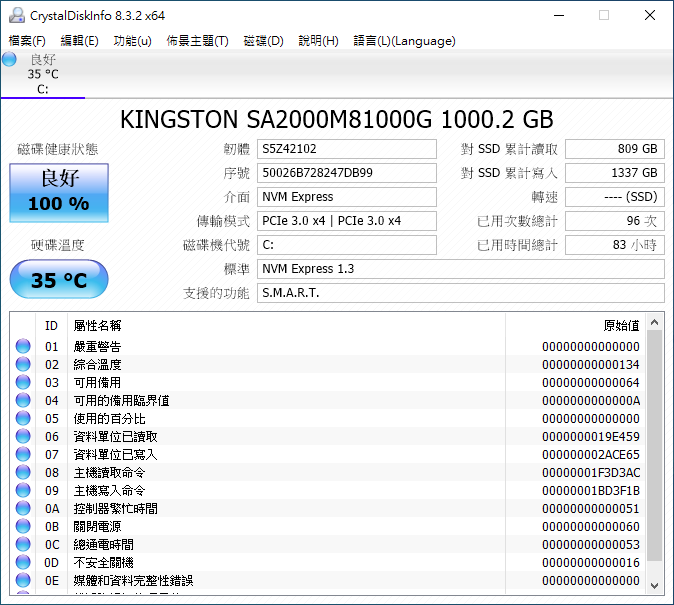Minimize the CrystalDiskInfo window

coord(559,15)
